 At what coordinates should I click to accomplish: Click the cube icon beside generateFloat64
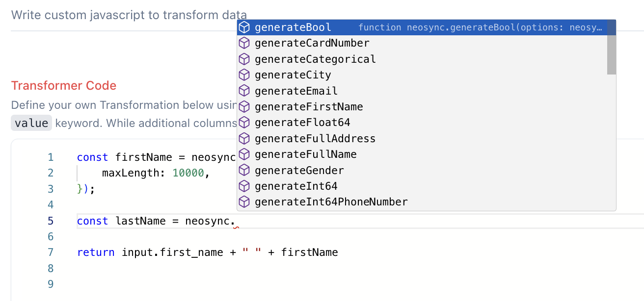[244, 123]
